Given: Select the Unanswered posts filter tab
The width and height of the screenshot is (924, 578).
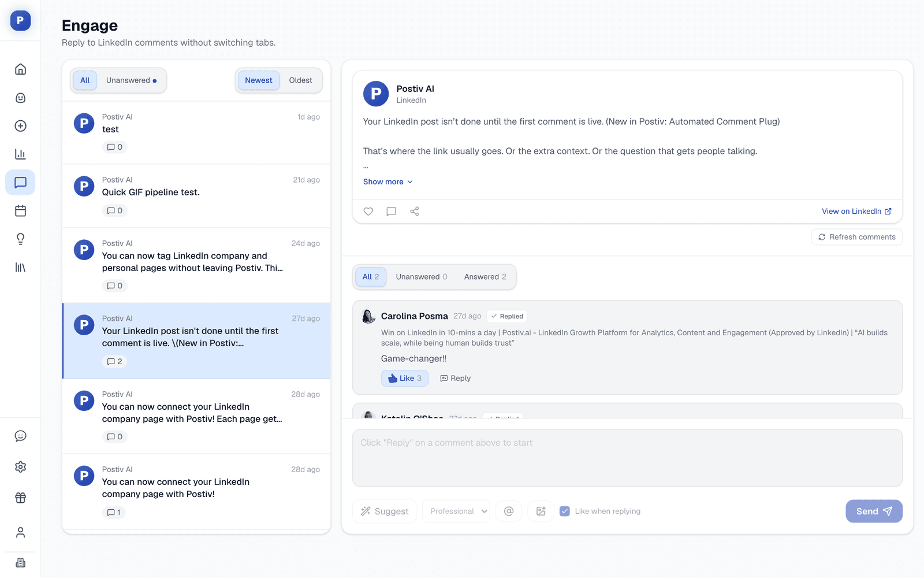Looking at the screenshot, I should [131, 80].
